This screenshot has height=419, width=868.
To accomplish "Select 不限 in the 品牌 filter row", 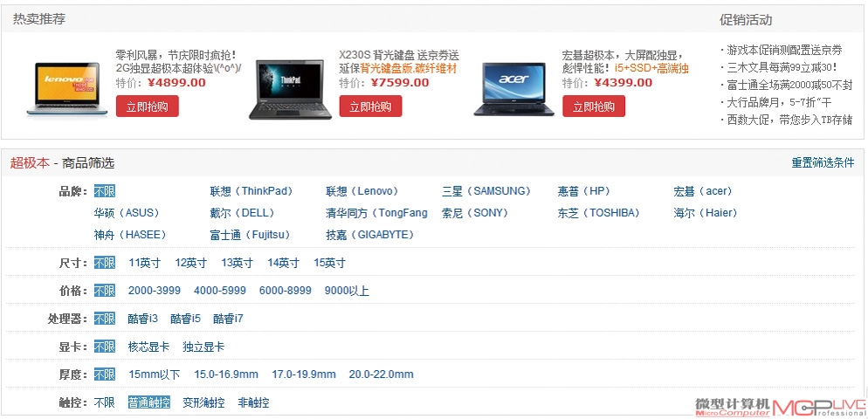I will pos(105,191).
